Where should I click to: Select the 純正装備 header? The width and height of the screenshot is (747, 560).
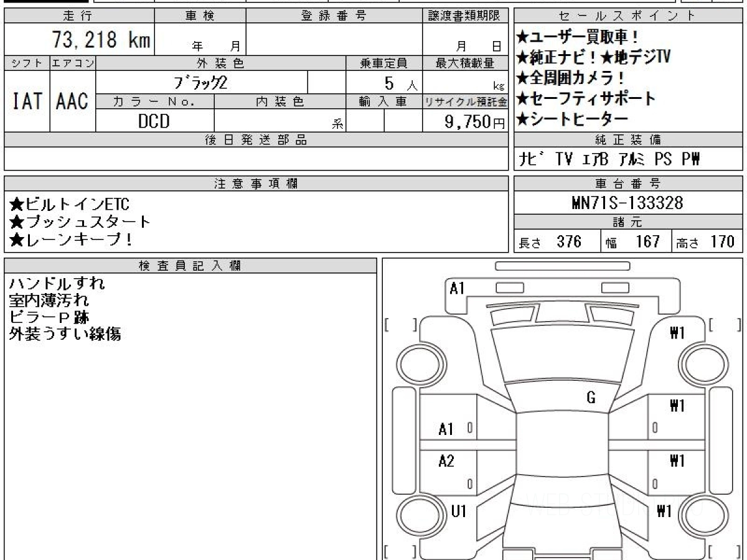[x=628, y=139]
